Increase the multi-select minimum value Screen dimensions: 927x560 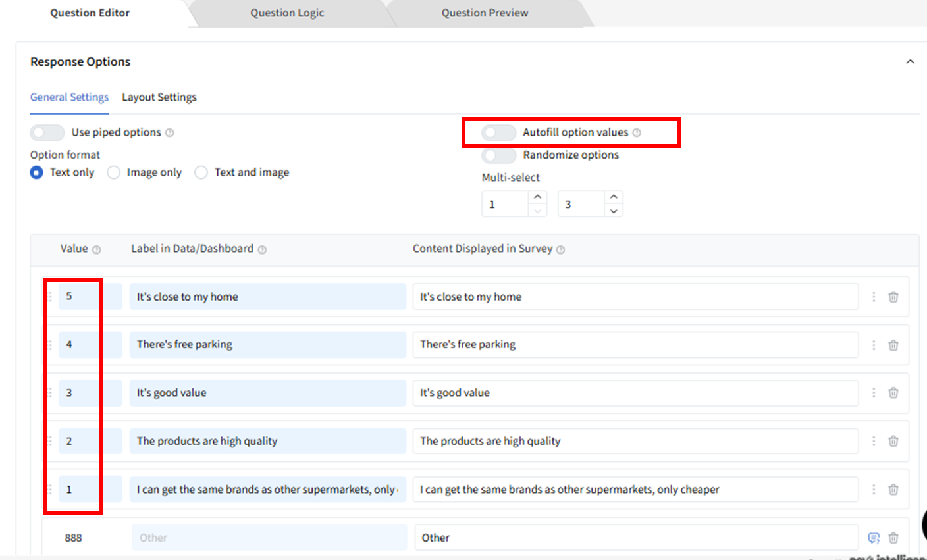click(538, 197)
